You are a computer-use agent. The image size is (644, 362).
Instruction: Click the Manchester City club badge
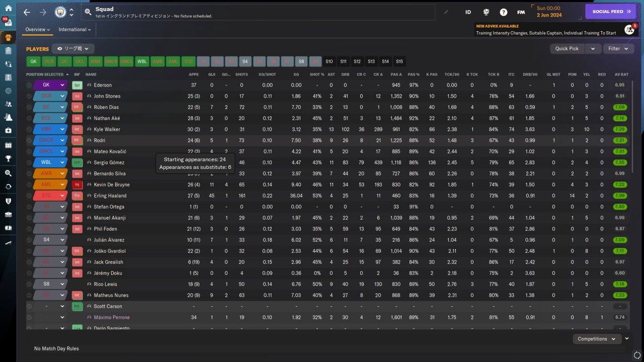tap(59, 12)
